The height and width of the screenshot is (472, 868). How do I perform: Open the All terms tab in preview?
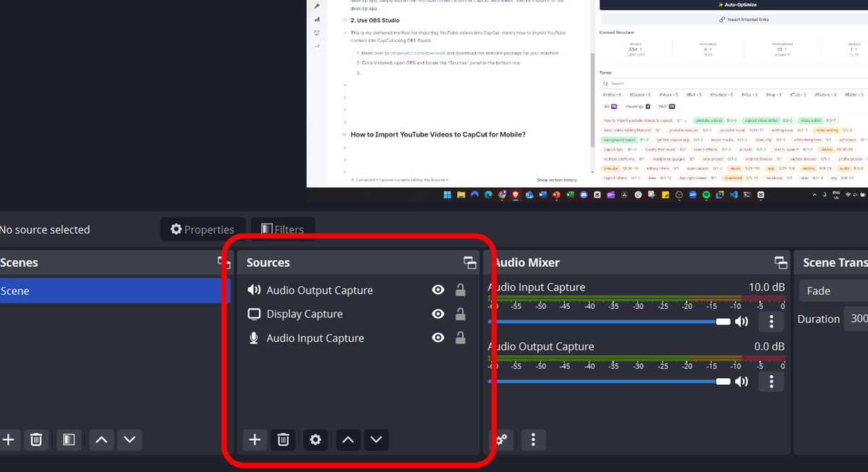[x=610, y=106]
